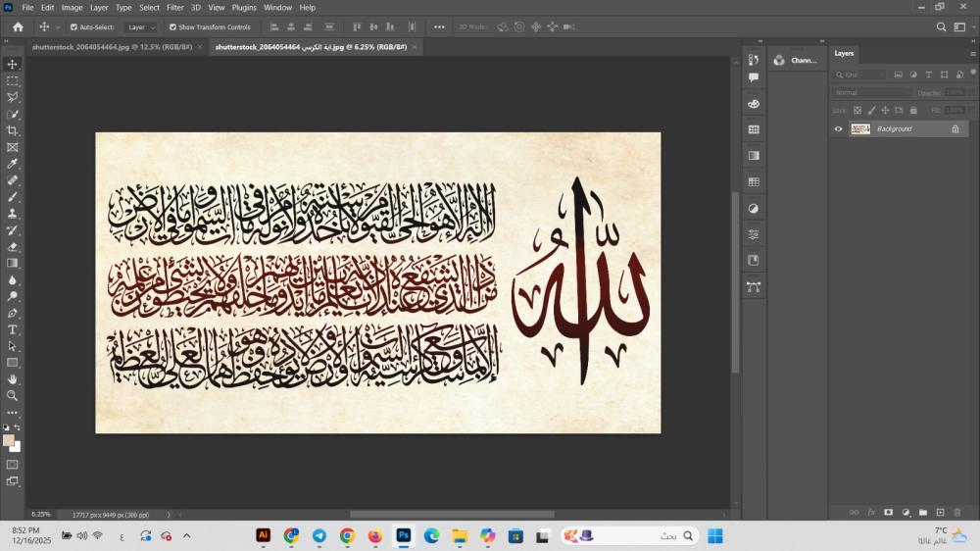Click the Home icon in options bar
The width and height of the screenshot is (980, 551).
18,27
